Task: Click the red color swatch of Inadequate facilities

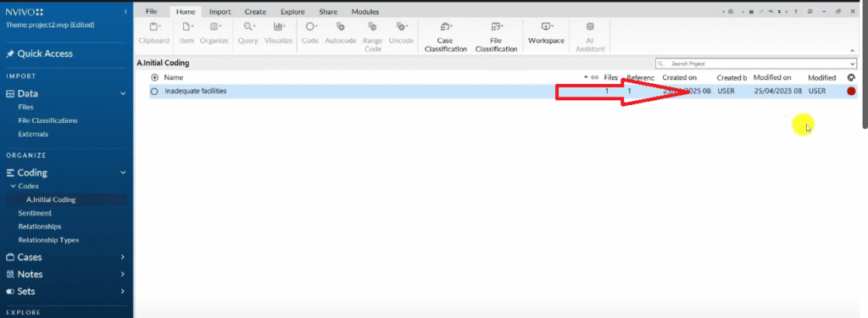Action: point(851,91)
